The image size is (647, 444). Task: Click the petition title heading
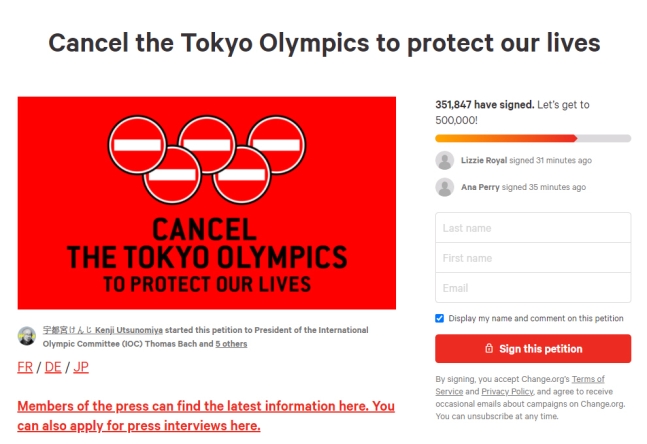click(324, 43)
